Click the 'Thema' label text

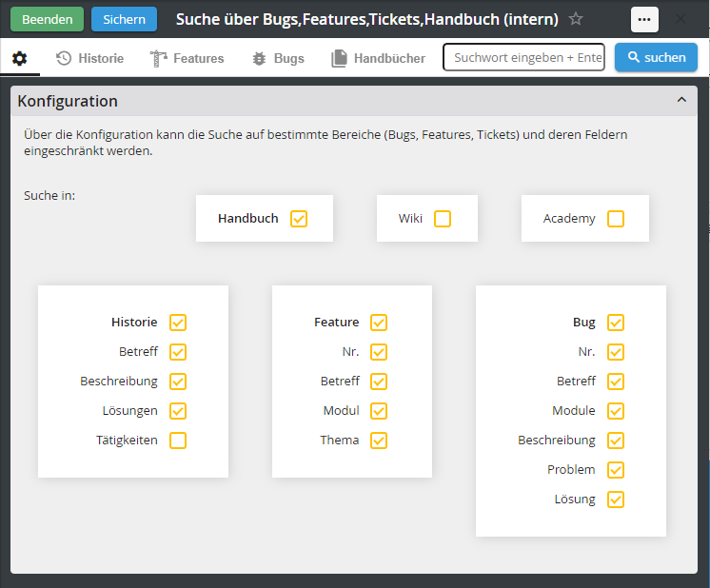click(340, 440)
